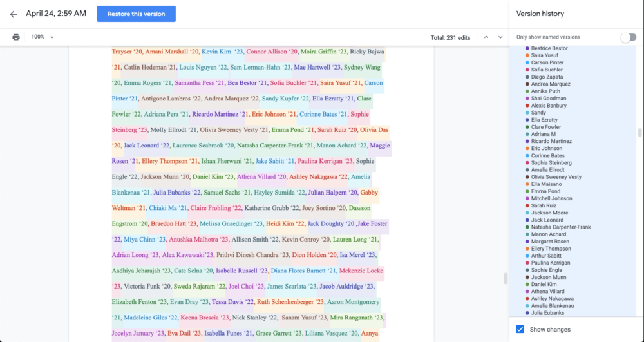Select editor Saira Yusuf in version list
The height and width of the screenshot is (342, 644).
point(547,55)
